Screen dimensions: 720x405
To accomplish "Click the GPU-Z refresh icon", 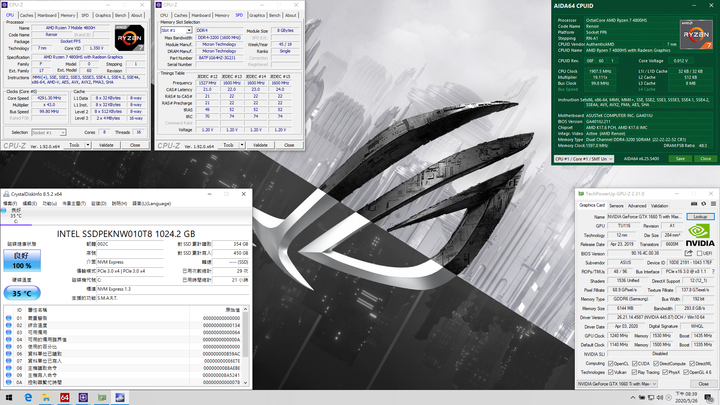I will pyautogui.click(x=703, y=204).
